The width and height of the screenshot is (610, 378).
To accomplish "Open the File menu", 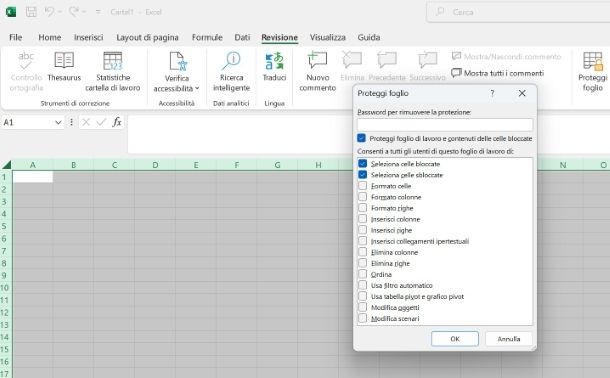I will pos(16,37).
